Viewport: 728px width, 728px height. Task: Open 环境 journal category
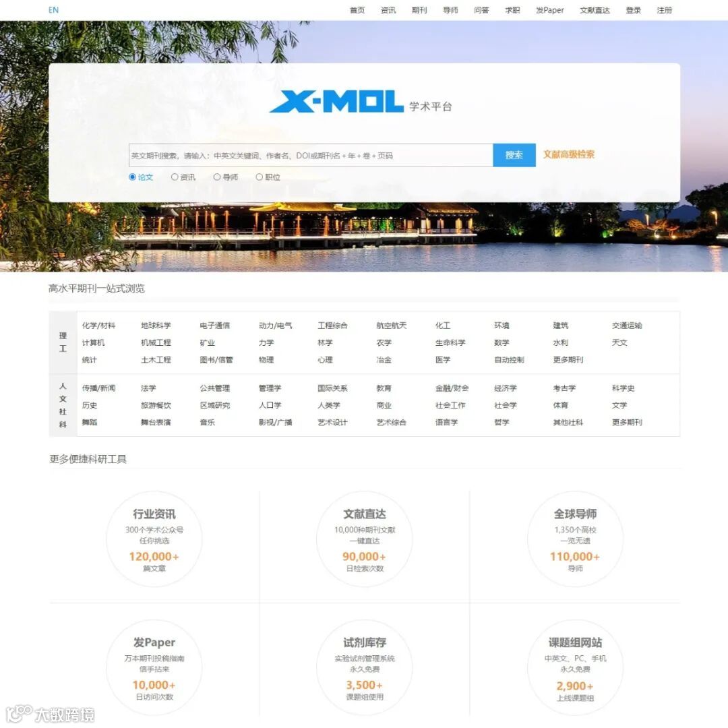[502, 326]
